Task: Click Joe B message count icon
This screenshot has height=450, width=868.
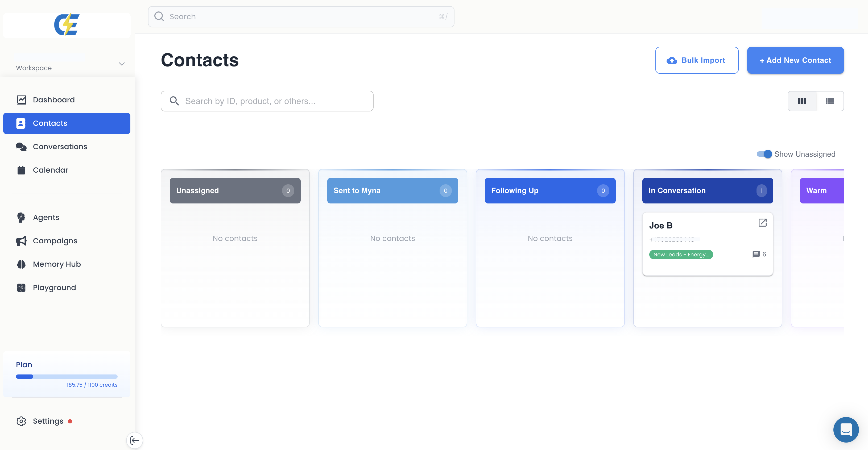Action: [756, 254]
